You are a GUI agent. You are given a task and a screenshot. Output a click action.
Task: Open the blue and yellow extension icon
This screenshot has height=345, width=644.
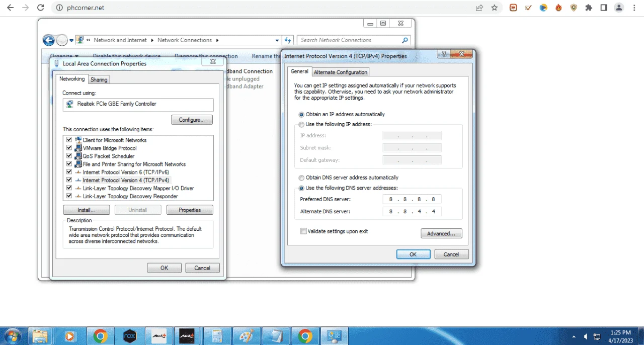(x=543, y=8)
